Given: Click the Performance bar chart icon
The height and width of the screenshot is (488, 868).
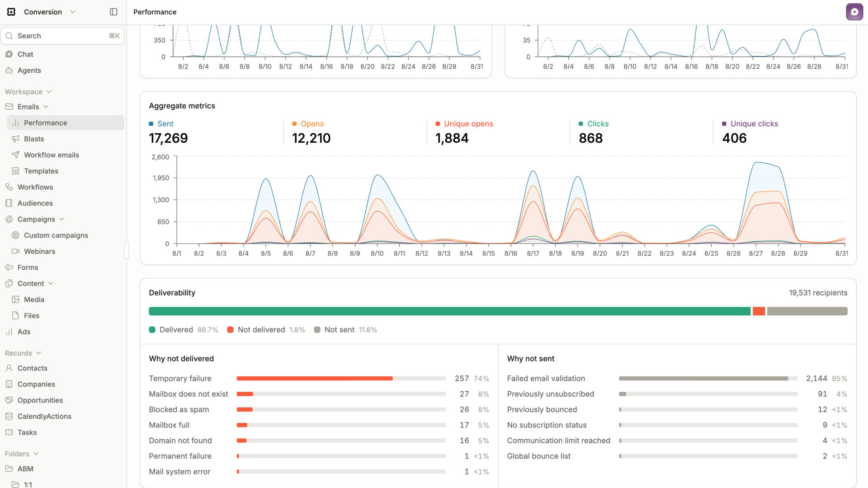Looking at the screenshot, I should (15, 123).
